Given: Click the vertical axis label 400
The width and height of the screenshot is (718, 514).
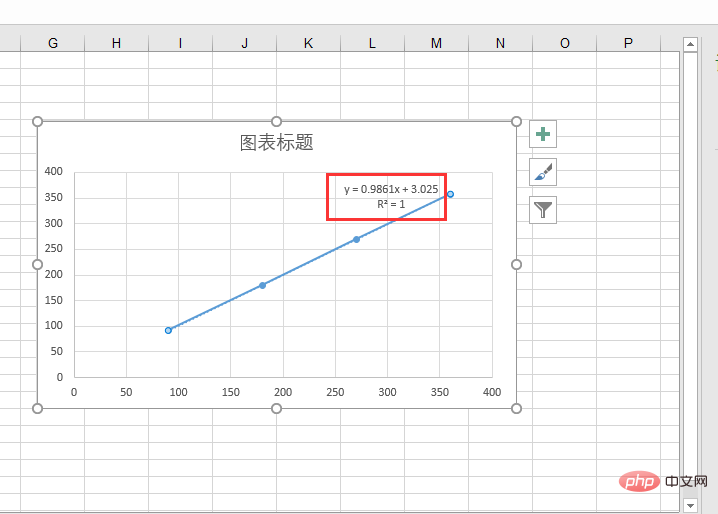Looking at the screenshot, I should (x=54, y=171).
